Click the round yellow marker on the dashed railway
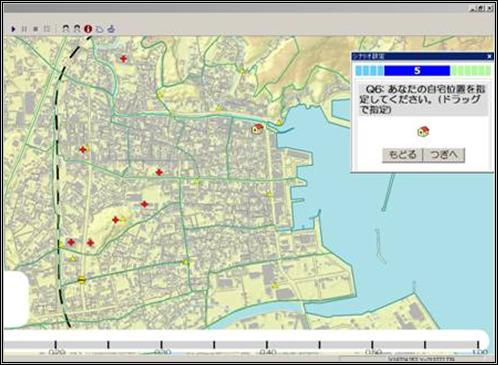498x365 pixels. [x=82, y=280]
